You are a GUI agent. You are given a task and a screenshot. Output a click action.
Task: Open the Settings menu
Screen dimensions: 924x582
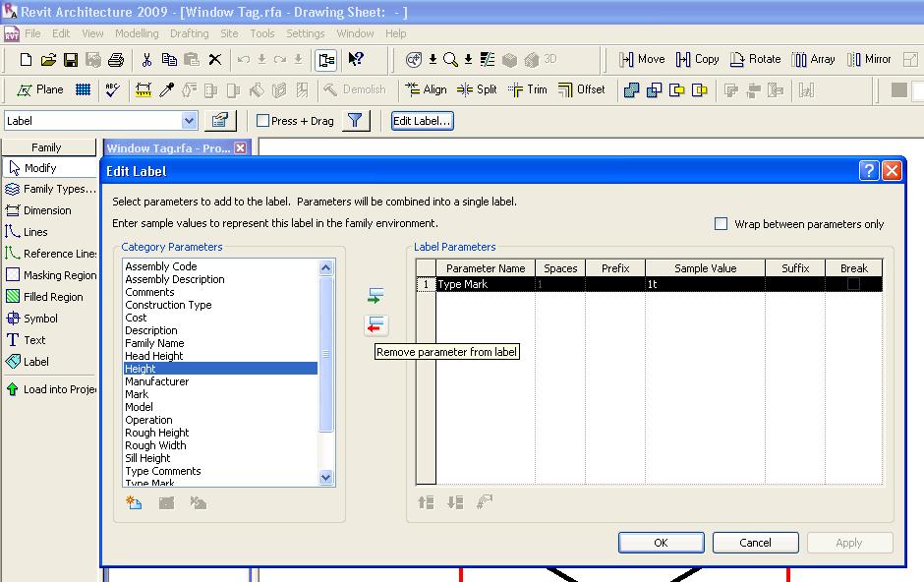click(x=305, y=33)
